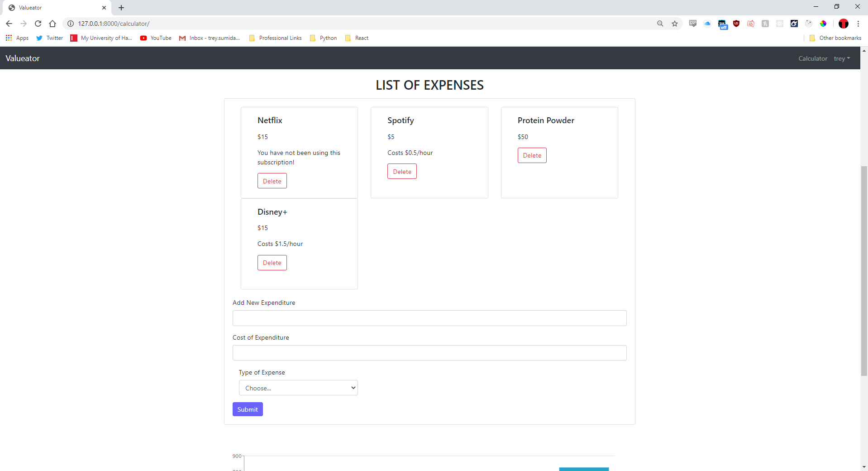Open a new browser tab
The width and height of the screenshot is (868, 471).
point(121,8)
